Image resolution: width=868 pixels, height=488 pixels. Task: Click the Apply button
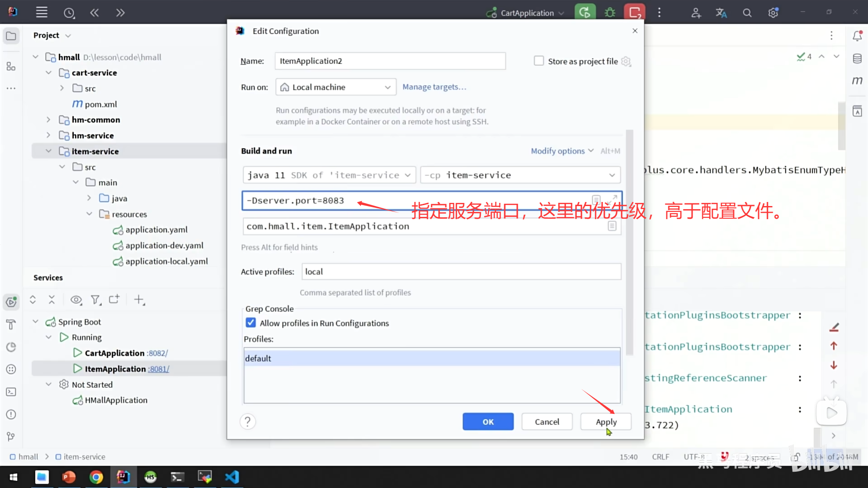(606, 422)
